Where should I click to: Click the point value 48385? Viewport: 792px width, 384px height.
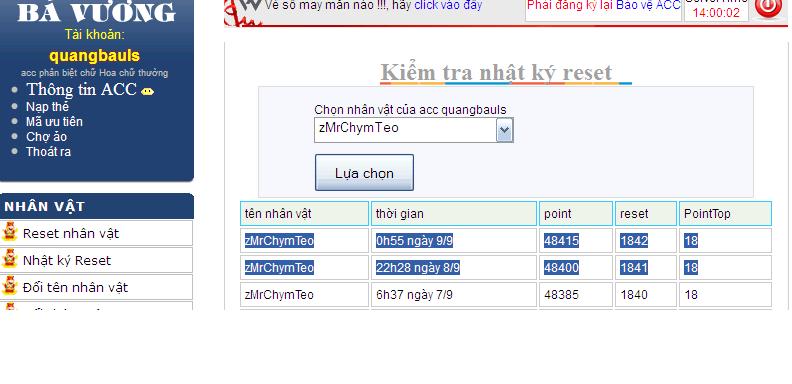561,295
